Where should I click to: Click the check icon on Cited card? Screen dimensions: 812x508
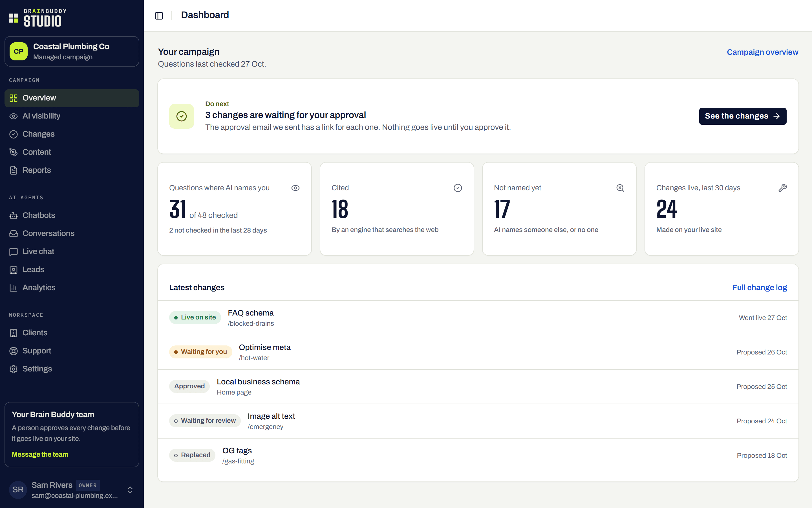pyautogui.click(x=458, y=188)
